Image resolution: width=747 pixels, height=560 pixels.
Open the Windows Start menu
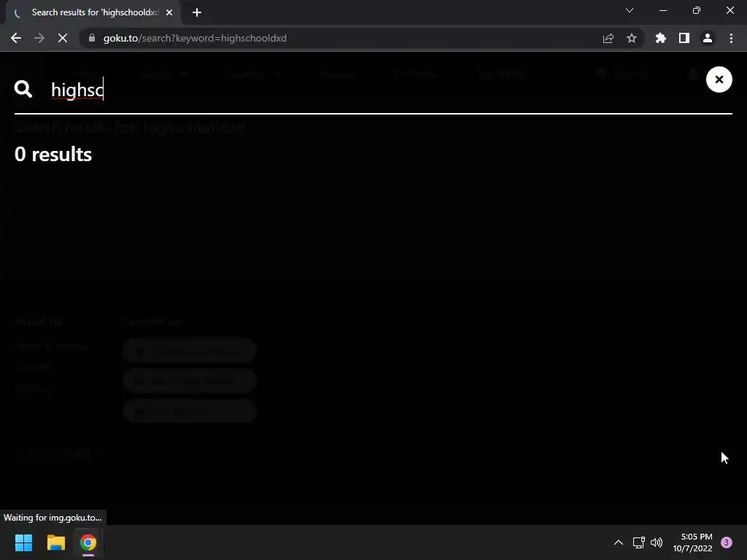pos(23,542)
